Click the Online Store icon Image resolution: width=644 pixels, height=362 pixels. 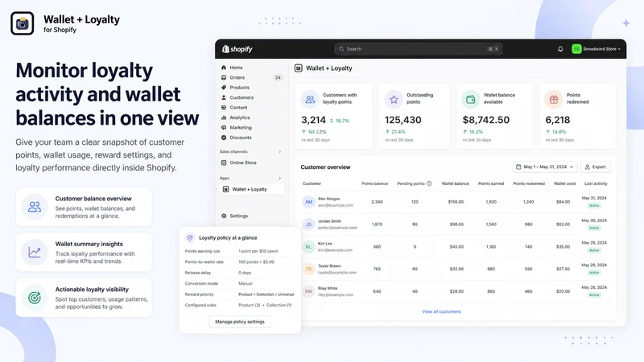pyautogui.click(x=224, y=162)
